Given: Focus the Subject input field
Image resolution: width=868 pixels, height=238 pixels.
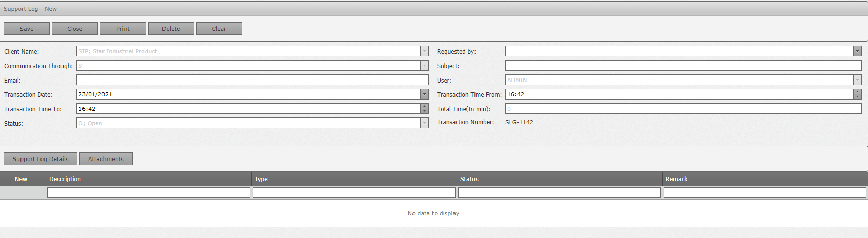Looking at the screenshot, I should click(x=684, y=66).
